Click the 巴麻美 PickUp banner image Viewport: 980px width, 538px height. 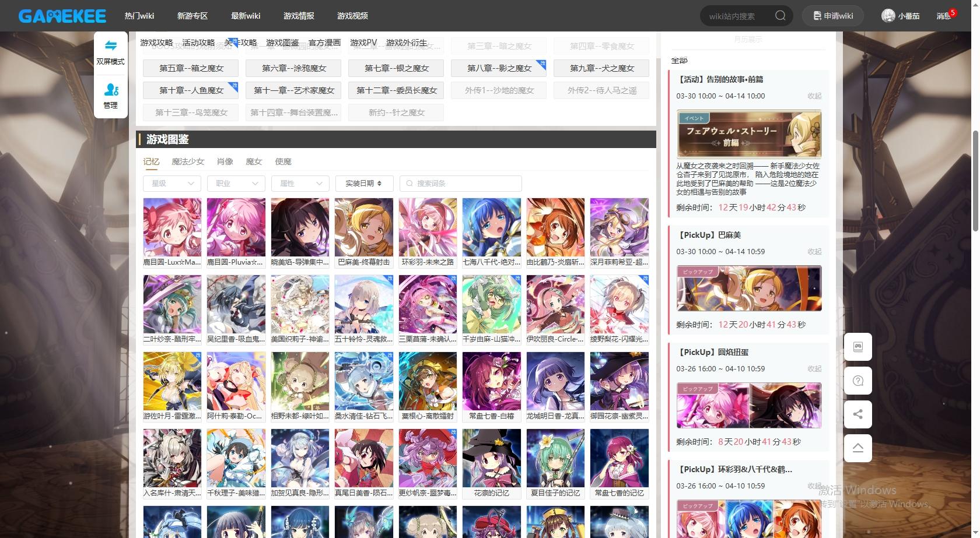point(749,289)
